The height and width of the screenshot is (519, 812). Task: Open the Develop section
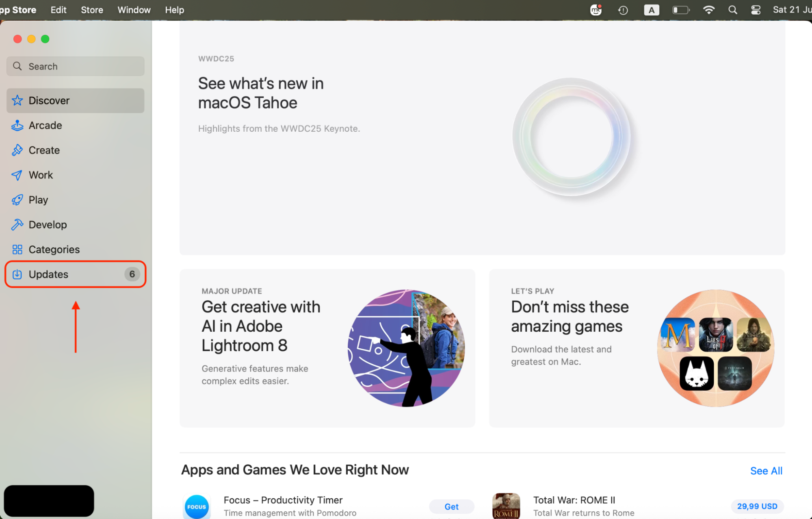(48, 224)
